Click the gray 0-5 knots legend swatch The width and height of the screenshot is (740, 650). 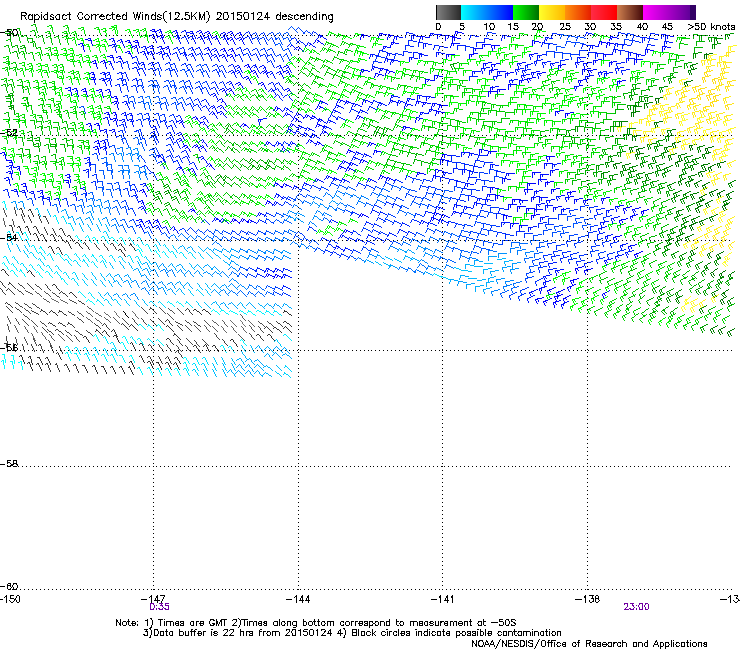coord(448,12)
